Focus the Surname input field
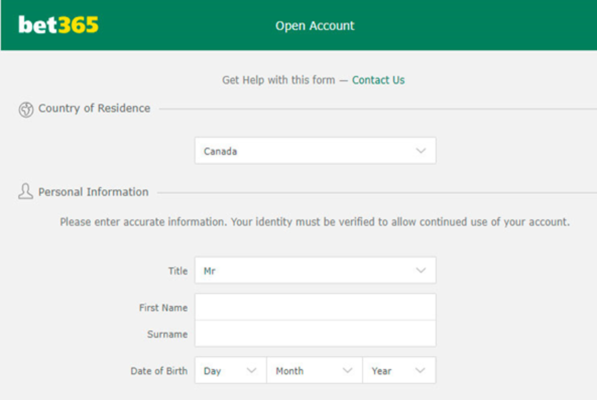Image resolution: width=597 pixels, height=400 pixels. [x=315, y=333]
